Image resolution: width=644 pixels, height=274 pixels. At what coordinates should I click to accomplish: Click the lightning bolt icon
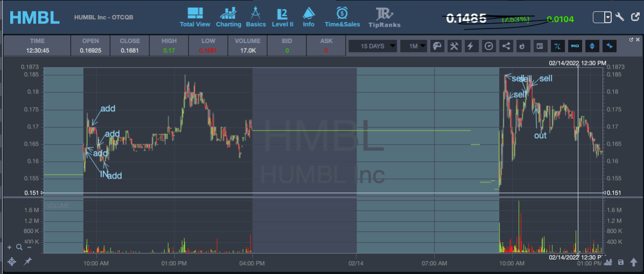pos(471,46)
